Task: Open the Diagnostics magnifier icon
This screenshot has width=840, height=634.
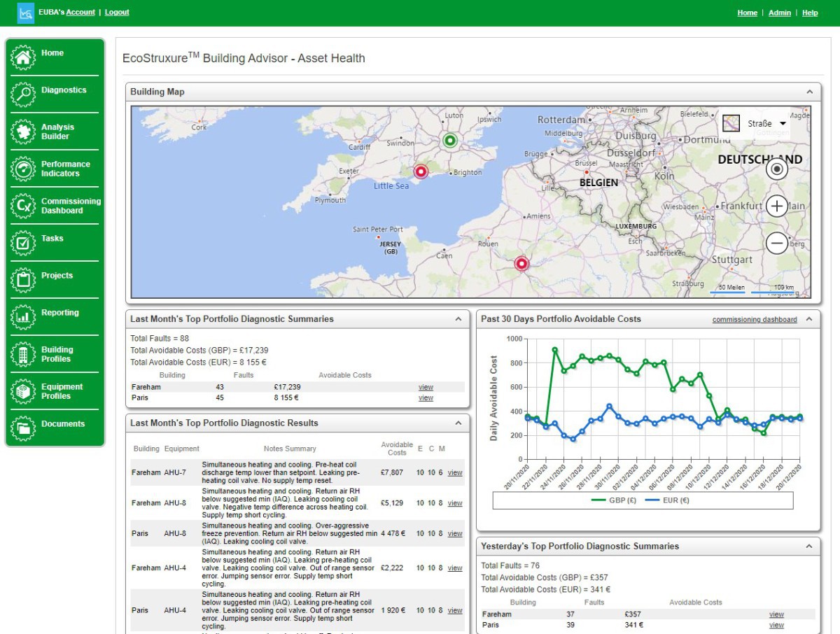Action: (24, 94)
